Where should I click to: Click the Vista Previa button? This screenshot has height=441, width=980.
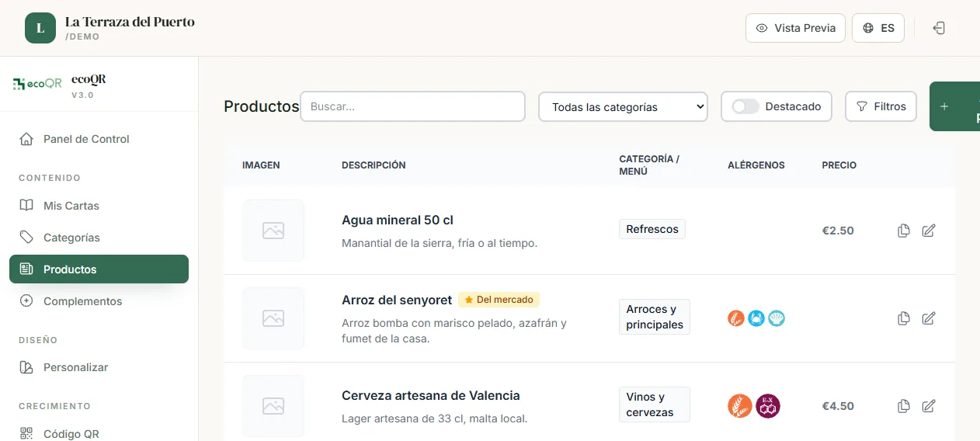pyautogui.click(x=796, y=28)
